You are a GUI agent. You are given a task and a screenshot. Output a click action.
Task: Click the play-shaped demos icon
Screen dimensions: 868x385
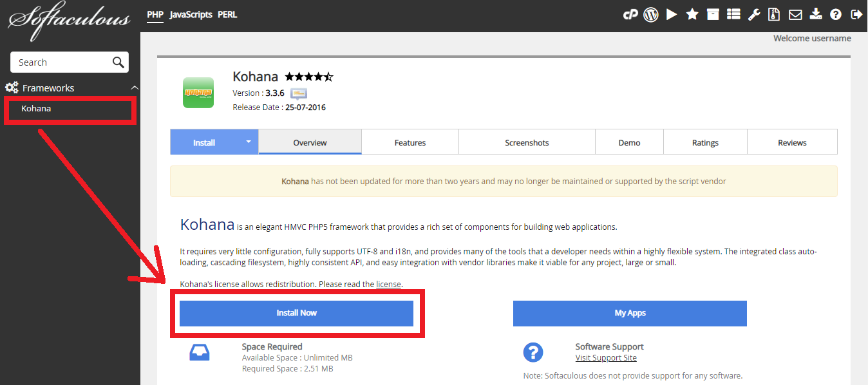pyautogui.click(x=672, y=14)
